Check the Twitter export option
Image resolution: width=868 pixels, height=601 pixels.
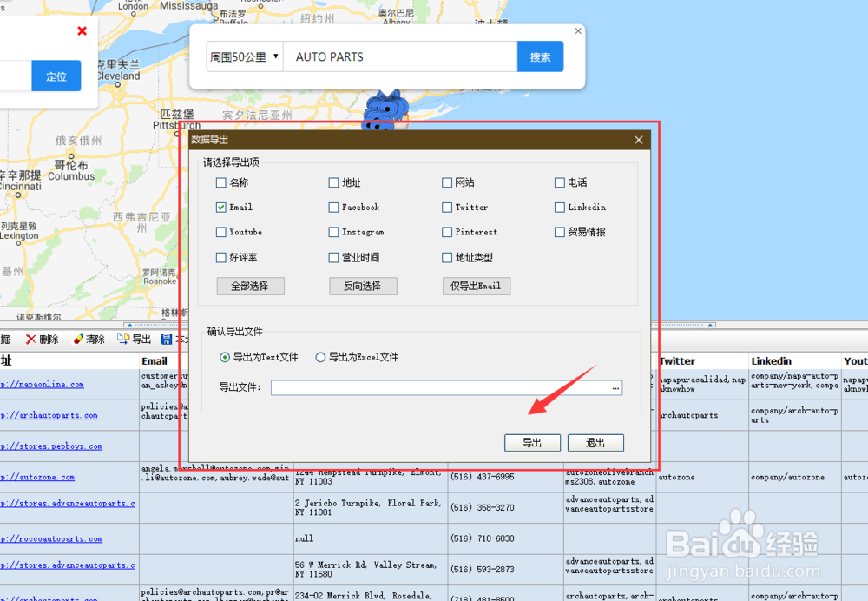(x=447, y=208)
